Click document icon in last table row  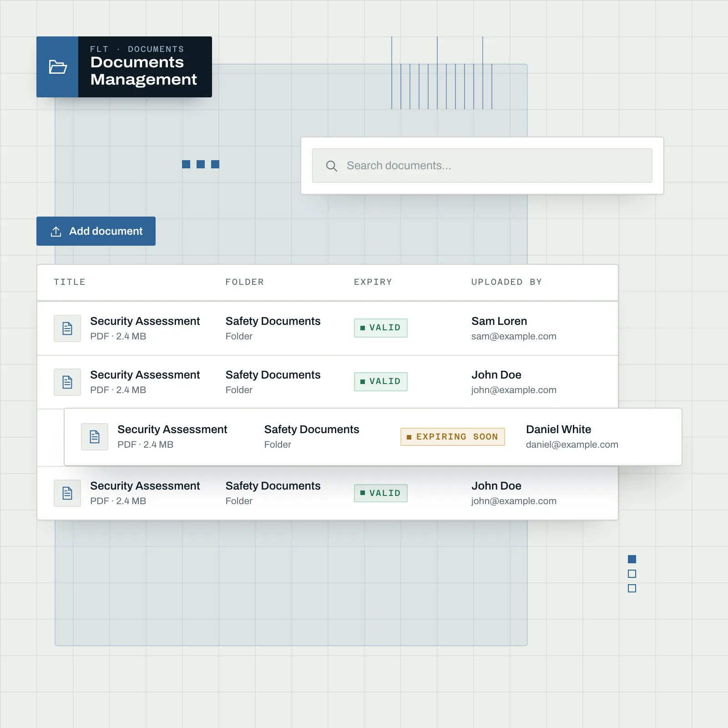pos(67,493)
